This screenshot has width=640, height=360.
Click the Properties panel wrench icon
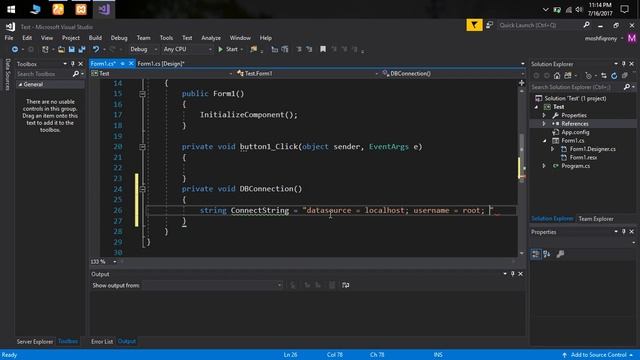click(560, 254)
